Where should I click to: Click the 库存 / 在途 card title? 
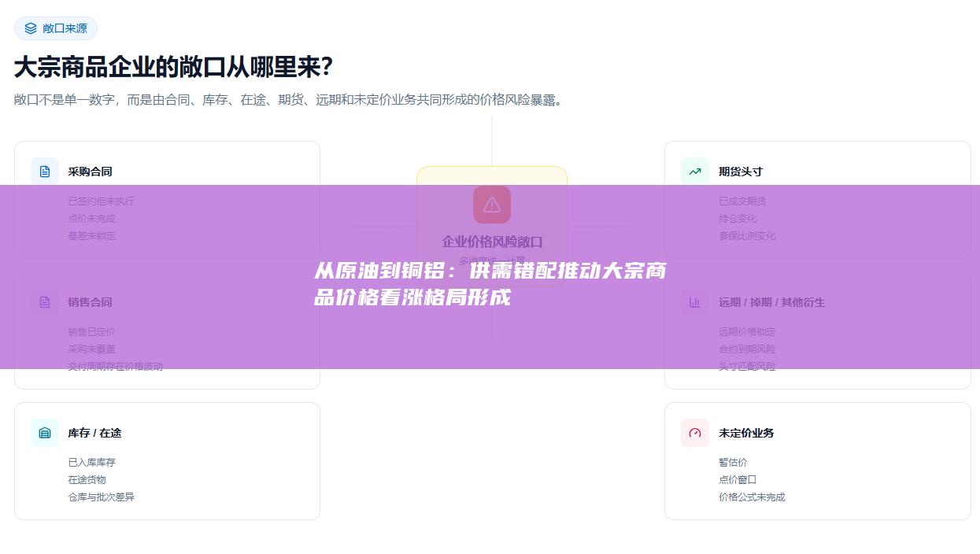[x=95, y=433]
